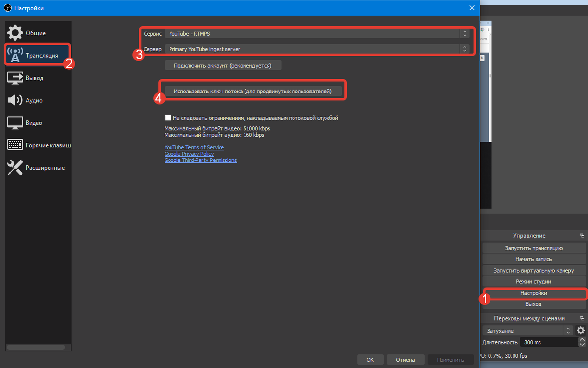Open Output settings via monitor arrow icon

click(x=15, y=78)
